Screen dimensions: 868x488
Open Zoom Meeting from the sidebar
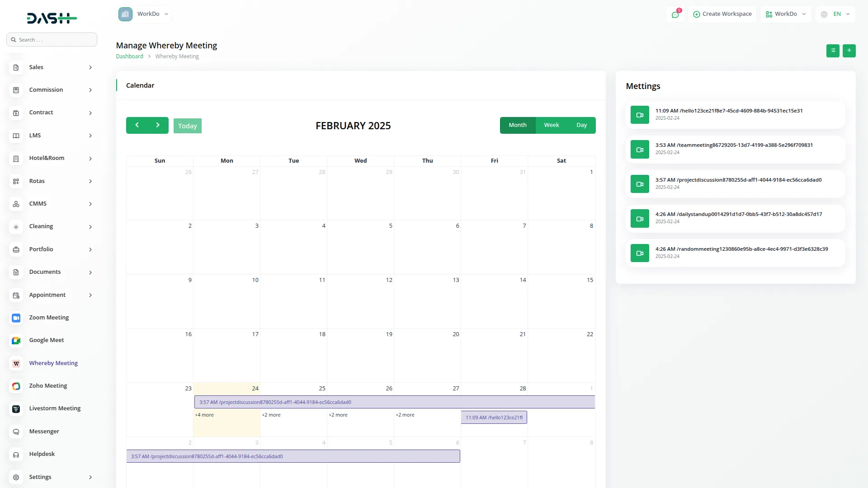tap(49, 318)
